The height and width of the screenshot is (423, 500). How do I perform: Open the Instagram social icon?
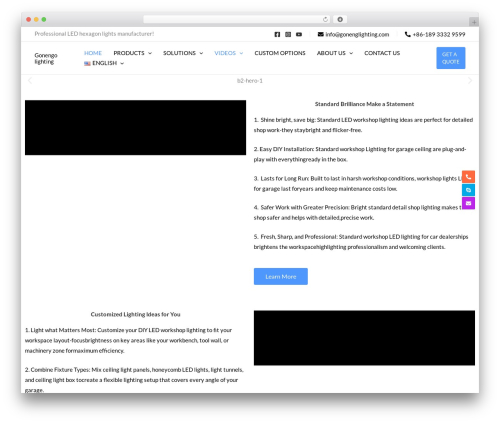pyautogui.click(x=288, y=34)
